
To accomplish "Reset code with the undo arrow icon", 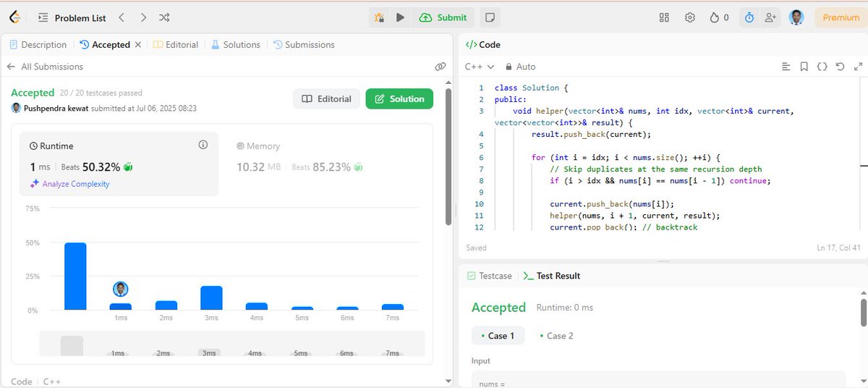I will click(840, 67).
